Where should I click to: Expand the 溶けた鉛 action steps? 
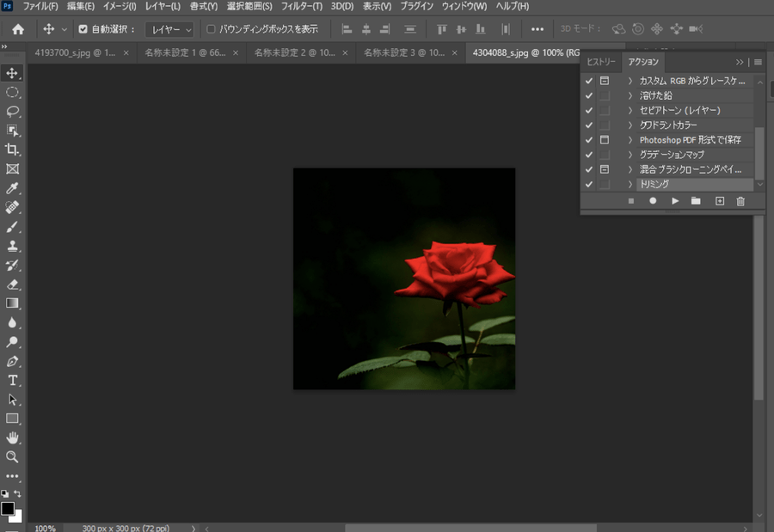point(630,95)
